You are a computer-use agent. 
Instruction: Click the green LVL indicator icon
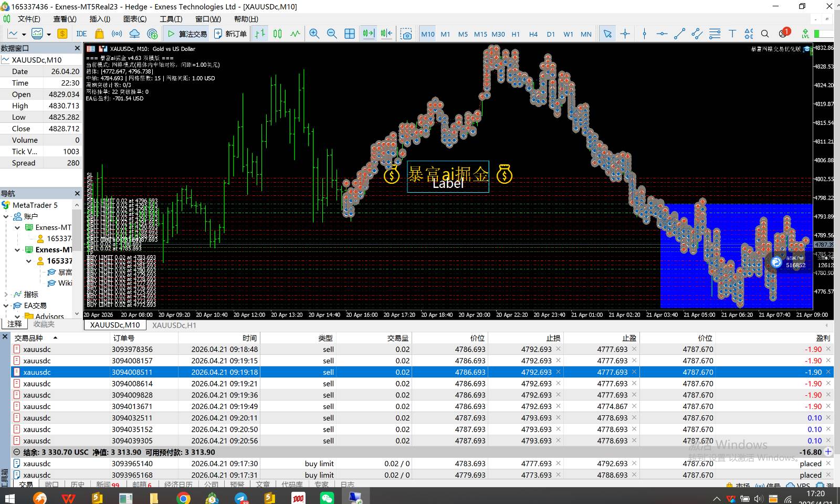pyautogui.click(x=805, y=34)
